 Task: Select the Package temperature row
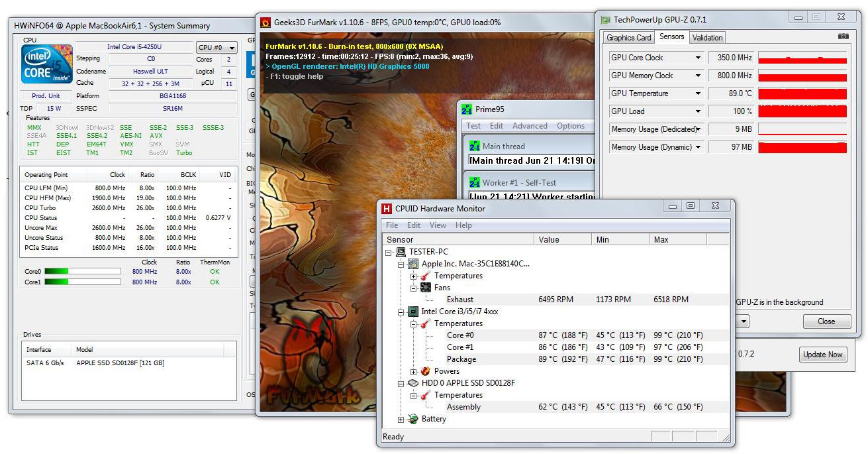click(x=557, y=359)
